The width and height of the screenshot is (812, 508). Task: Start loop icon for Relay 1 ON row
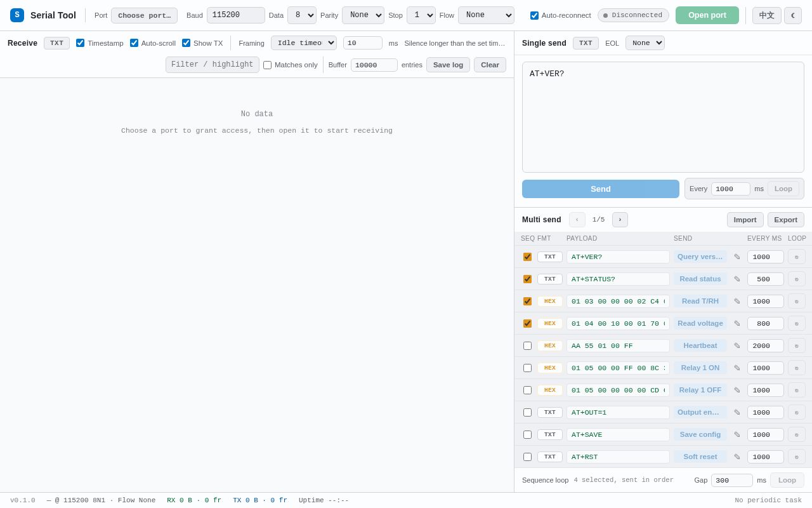click(x=797, y=368)
